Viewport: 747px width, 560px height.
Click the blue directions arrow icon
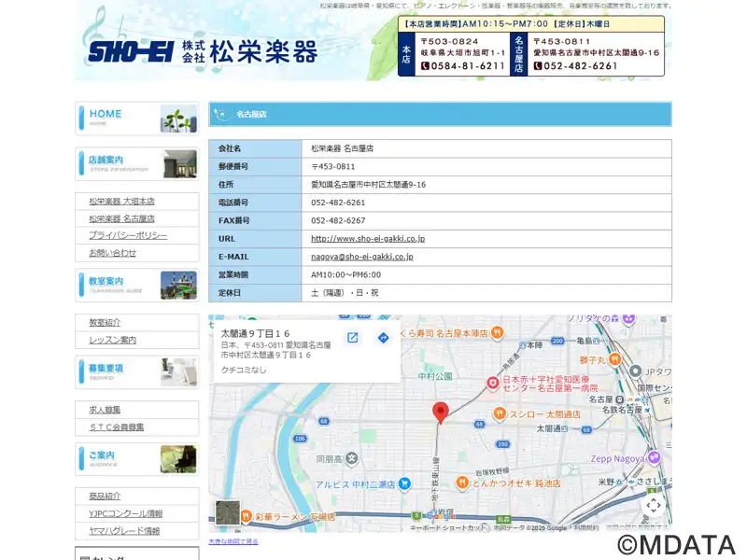tap(383, 338)
